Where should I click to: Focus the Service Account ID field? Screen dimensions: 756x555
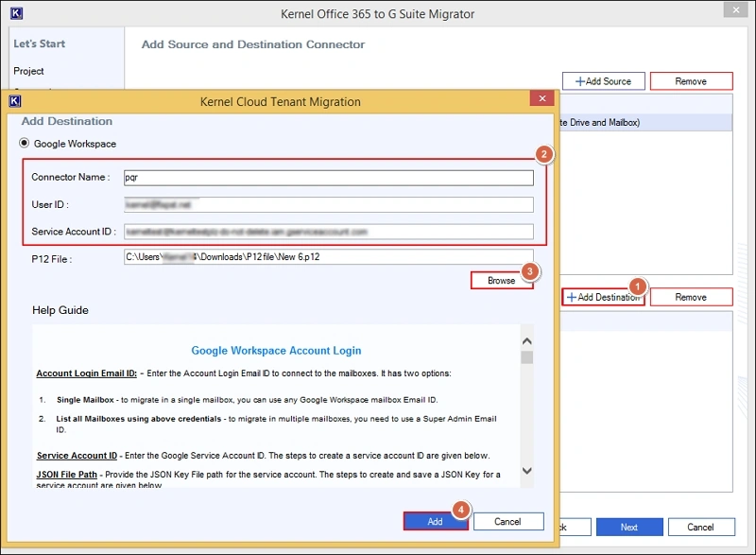click(x=329, y=231)
